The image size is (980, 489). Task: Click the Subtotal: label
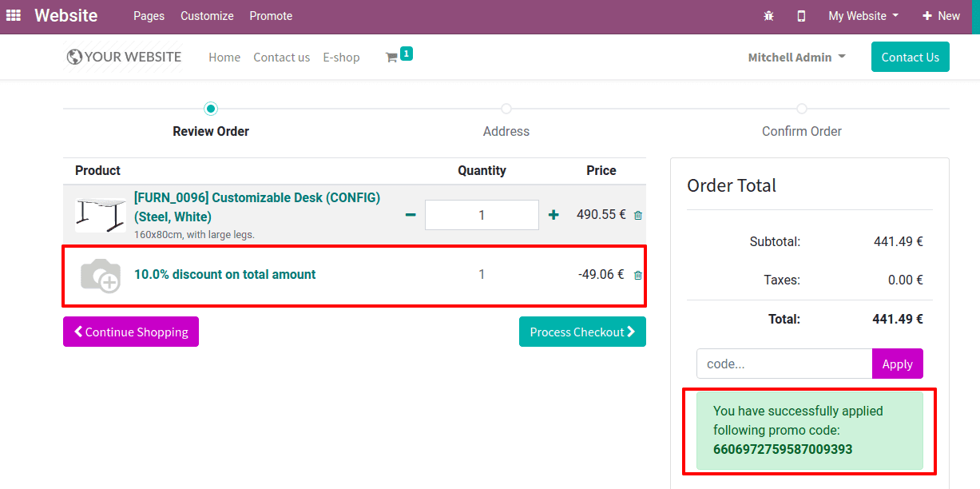pos(775,241)
